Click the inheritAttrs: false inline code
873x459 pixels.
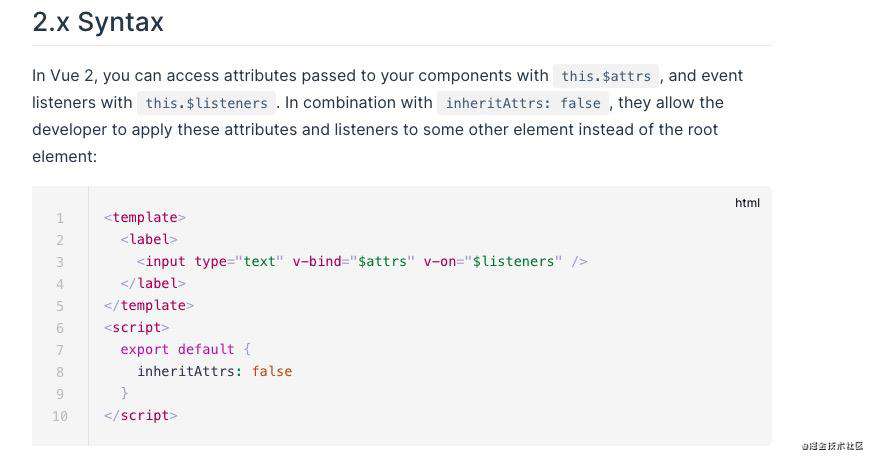point(523,103)
